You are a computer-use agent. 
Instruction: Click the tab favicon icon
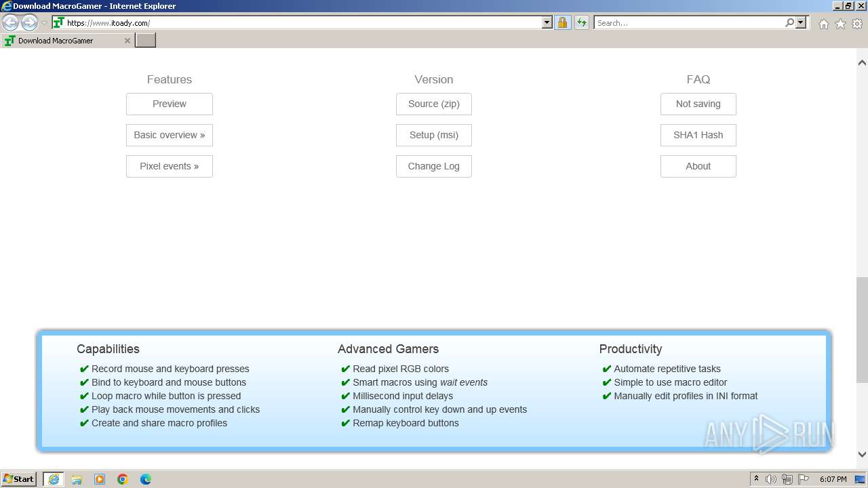click(x=9, y=41)
